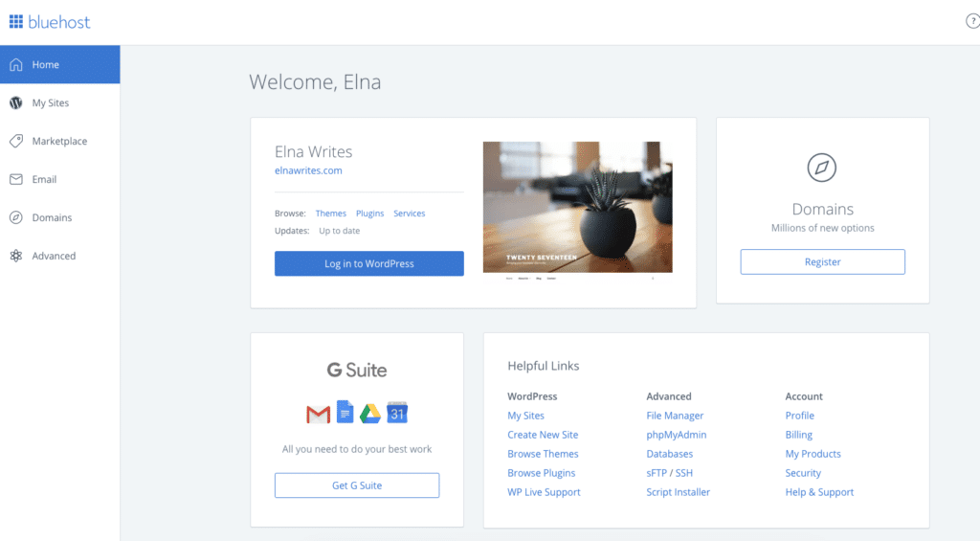
Task: Open the Profile account link
Action: click(799, 416)
